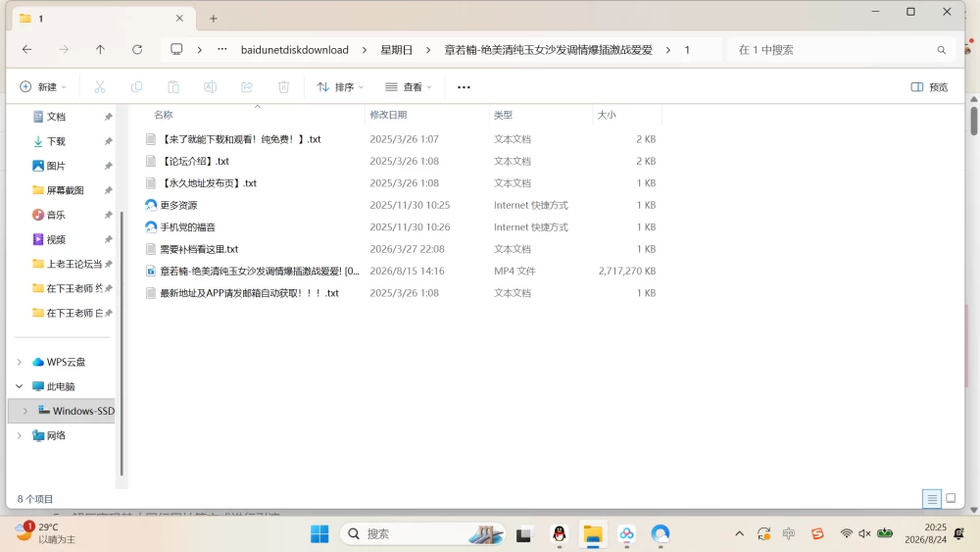Open the 排序 sort dropdown

click(340, 87)
